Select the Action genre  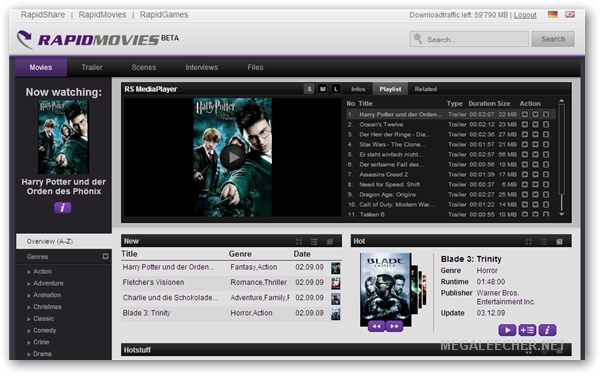click(42, 271)
